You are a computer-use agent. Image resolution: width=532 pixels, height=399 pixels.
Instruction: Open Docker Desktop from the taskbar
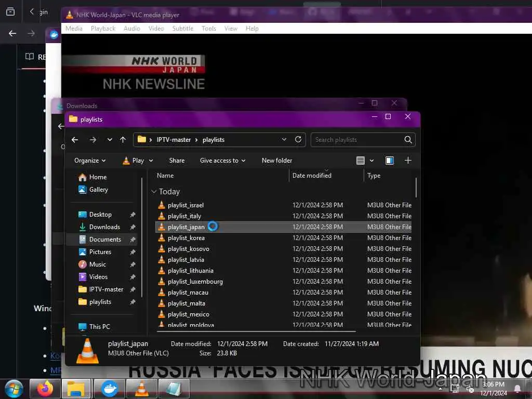point(109,389)
